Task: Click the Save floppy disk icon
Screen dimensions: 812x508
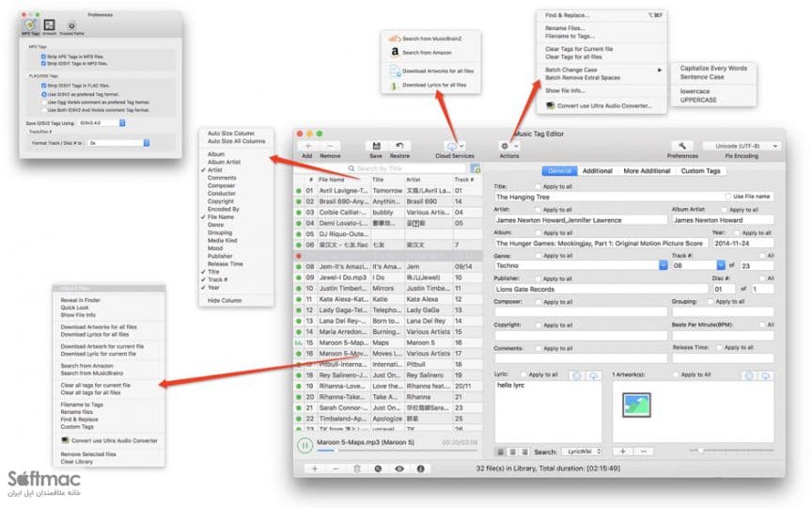Action: point(377,146)
